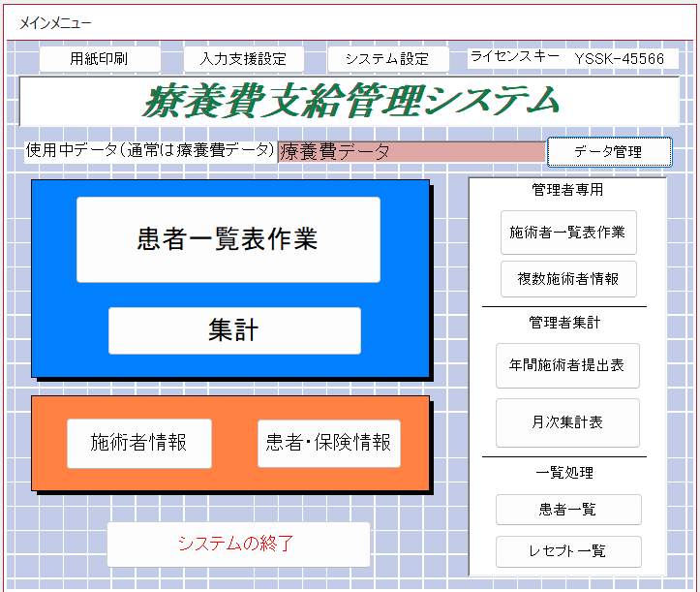Open 施術者情報 in the orange panel
The image size is (700, 592).
tap(138, 443)
